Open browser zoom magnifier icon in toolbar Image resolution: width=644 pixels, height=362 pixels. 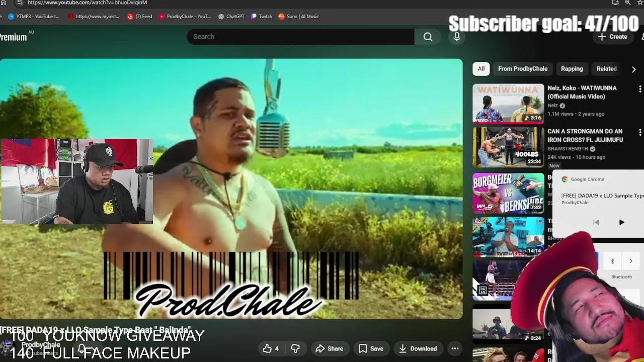tap(627, 3)
